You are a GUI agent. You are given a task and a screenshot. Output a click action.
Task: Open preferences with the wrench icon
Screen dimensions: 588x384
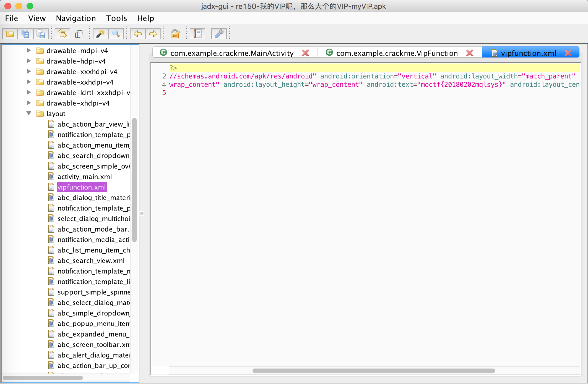click(219, 34)
